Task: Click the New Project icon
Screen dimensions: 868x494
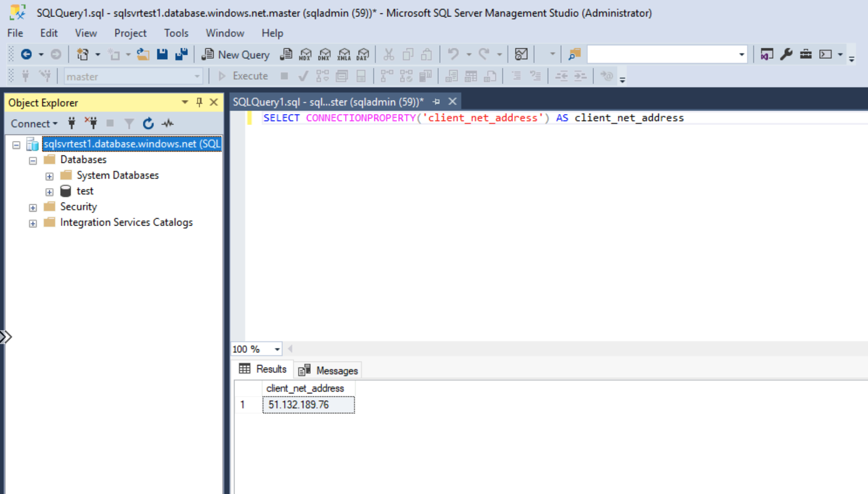Action: tap(83, 54)
